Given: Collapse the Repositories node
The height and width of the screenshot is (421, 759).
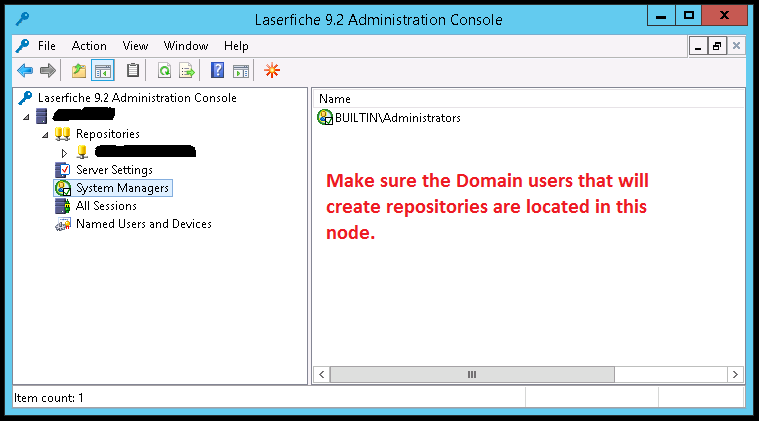Looking at the screenshot, I should click(45, 135).
